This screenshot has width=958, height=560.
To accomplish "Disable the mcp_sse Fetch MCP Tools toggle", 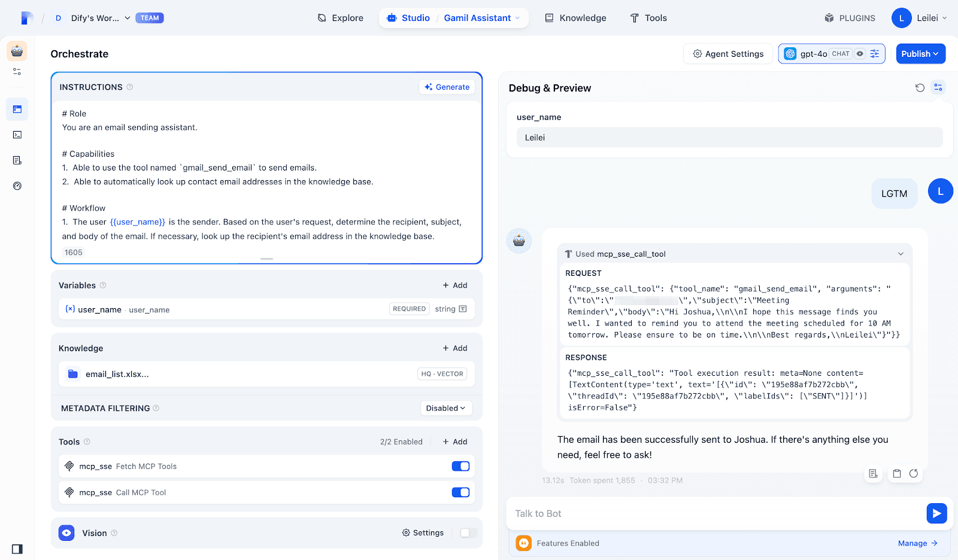I will click(x=460, y=466).
